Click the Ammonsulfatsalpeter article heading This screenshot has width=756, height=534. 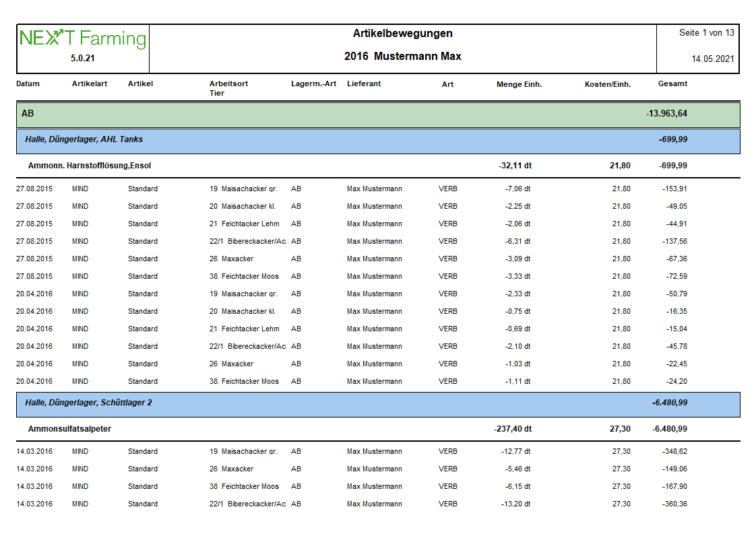tap(69, 429)
